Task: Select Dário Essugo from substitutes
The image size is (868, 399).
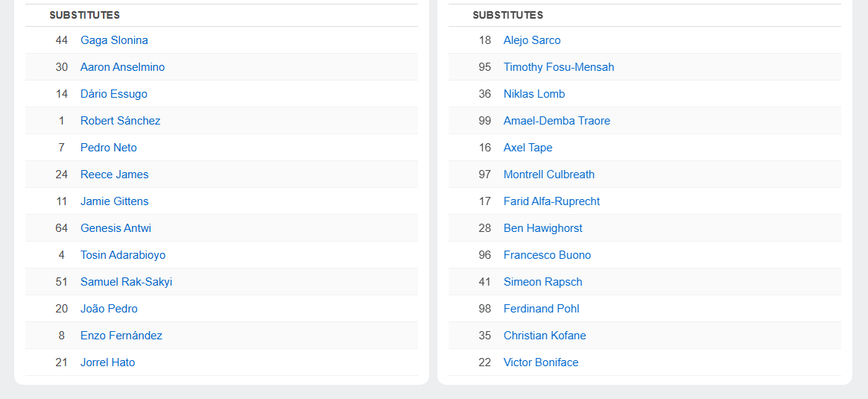Action: pos(113,94)
